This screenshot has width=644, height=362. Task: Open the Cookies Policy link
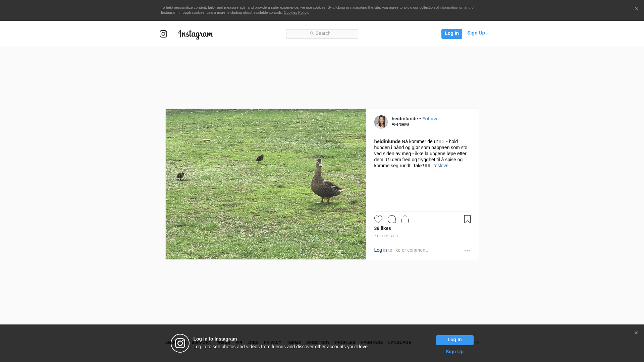click(296, 12)
